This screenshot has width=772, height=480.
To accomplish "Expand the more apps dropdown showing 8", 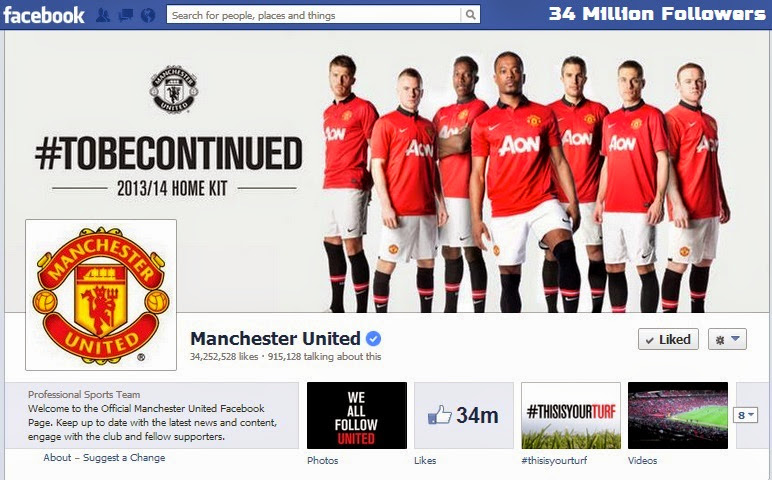I will [x=745, y=415].
